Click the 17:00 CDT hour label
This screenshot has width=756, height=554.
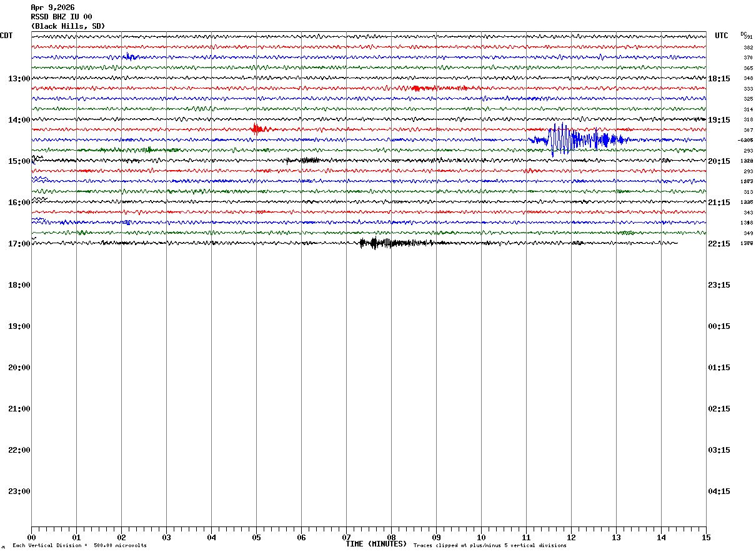tap(19, 244)
